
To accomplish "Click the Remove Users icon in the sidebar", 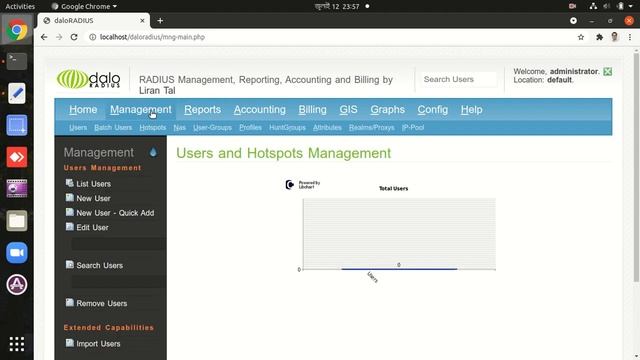I will pos(70,303).
